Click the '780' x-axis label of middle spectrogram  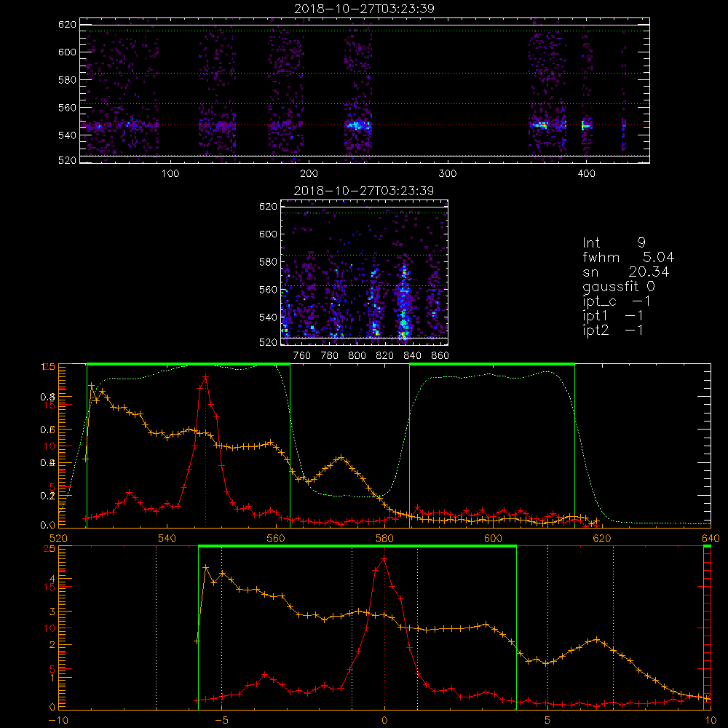pos(330,356)
